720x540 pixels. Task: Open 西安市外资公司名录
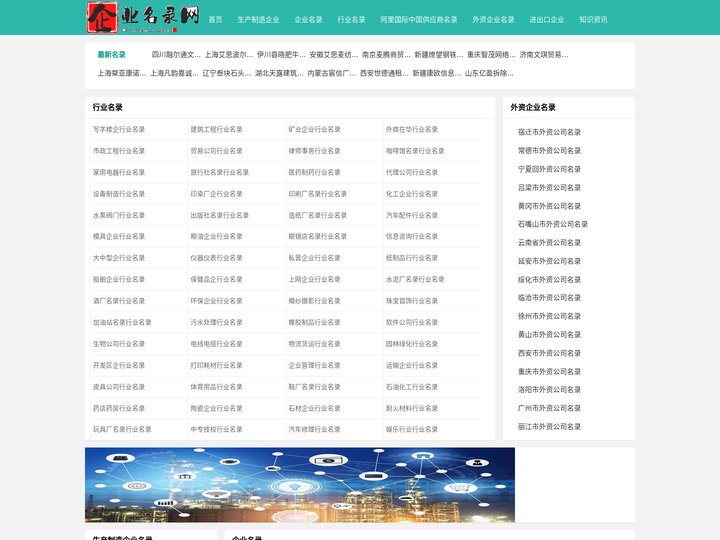tap(549, 353)
